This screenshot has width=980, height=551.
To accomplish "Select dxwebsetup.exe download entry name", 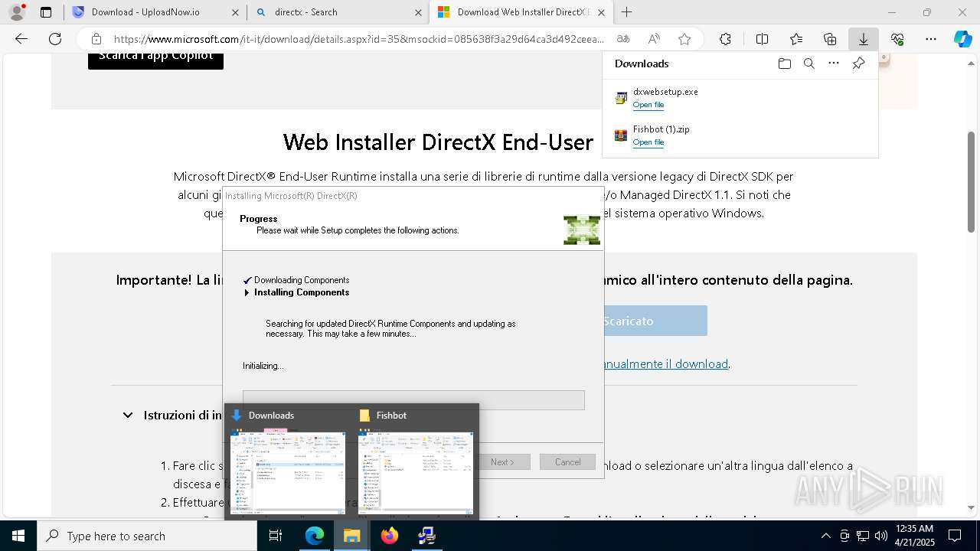I will tap(665, 92).
